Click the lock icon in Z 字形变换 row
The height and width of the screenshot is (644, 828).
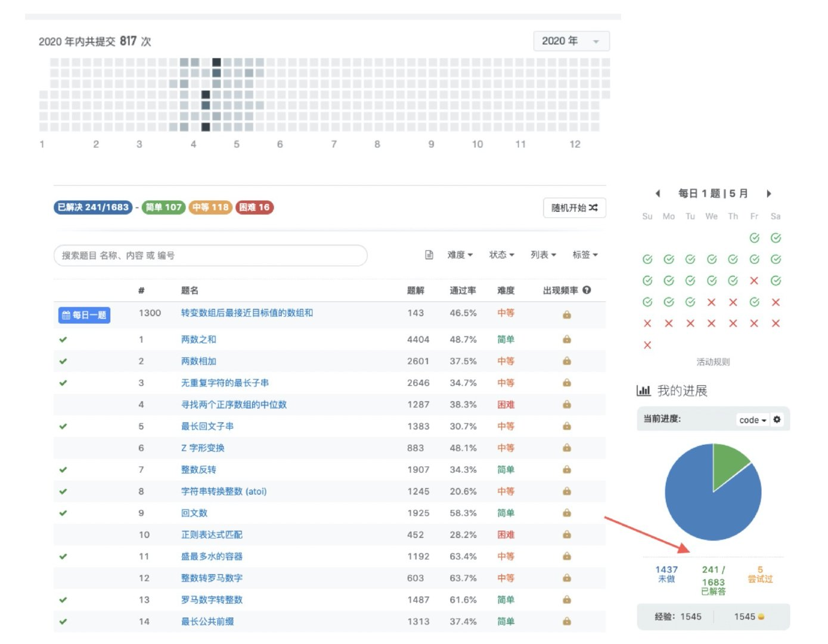567,448
